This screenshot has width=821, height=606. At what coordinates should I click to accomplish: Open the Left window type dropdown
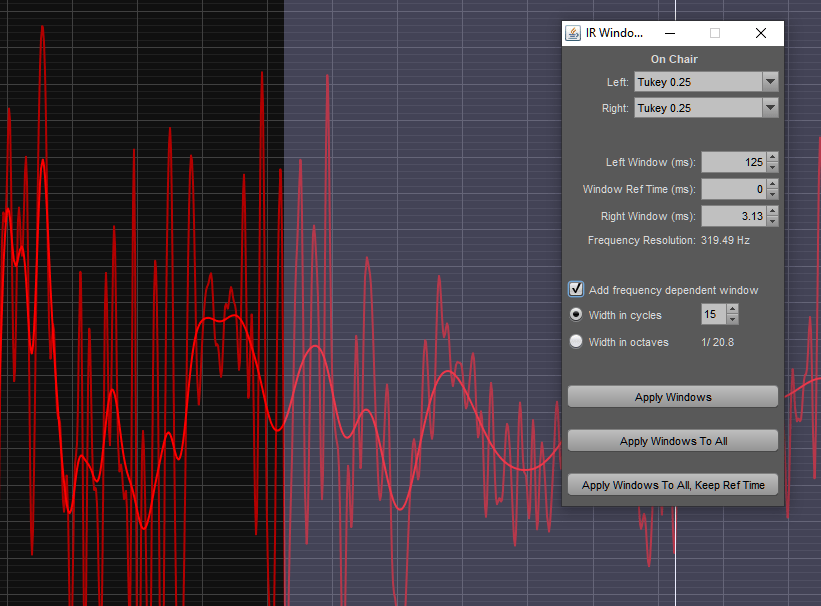[x=706, y=82]
